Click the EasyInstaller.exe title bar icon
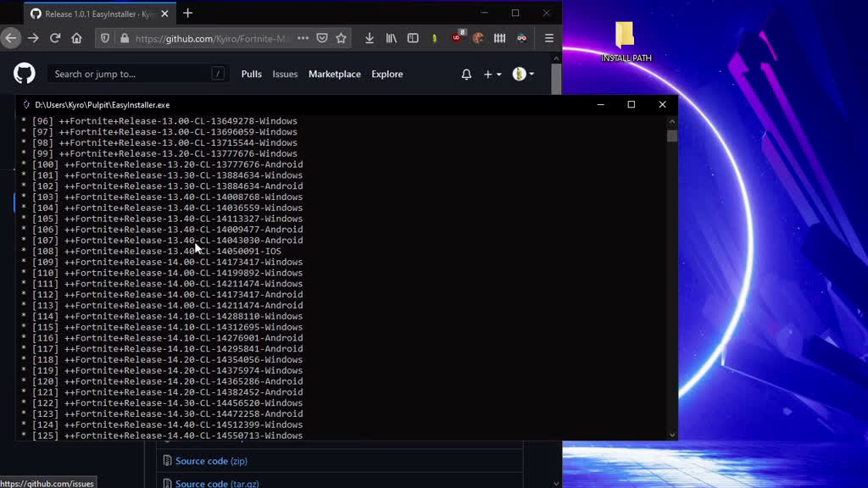The image size is (868, 488). click(26, 104)
